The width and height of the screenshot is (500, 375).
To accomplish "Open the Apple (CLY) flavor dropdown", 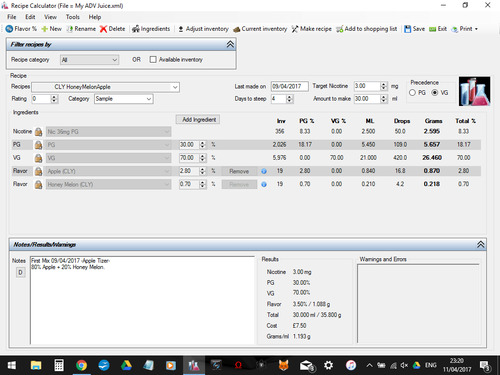I will 109,171.
